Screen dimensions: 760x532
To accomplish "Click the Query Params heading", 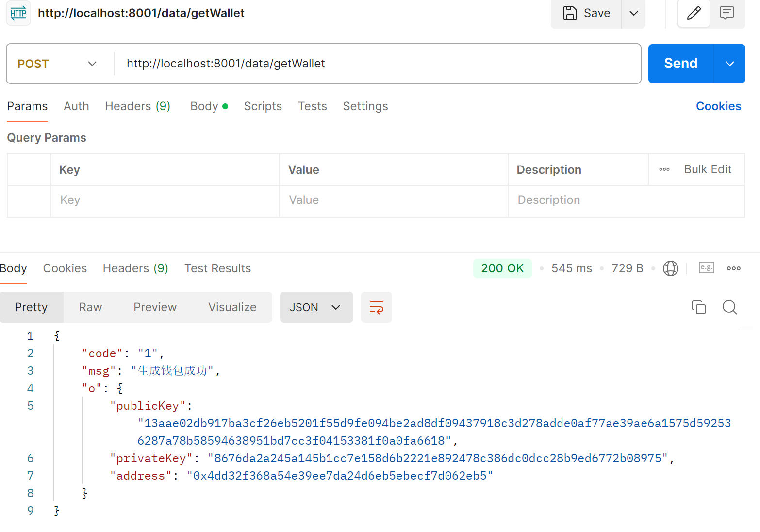I will click(47, 138).
